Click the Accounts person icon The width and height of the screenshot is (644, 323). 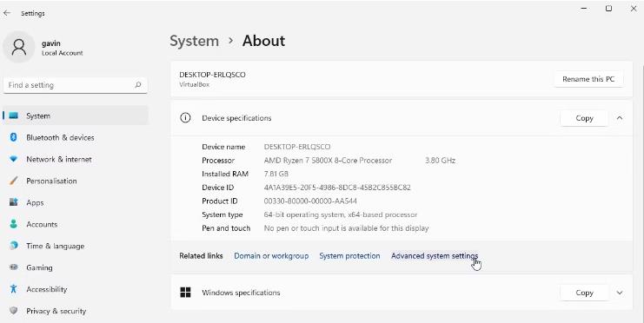[x=14, y=224]
